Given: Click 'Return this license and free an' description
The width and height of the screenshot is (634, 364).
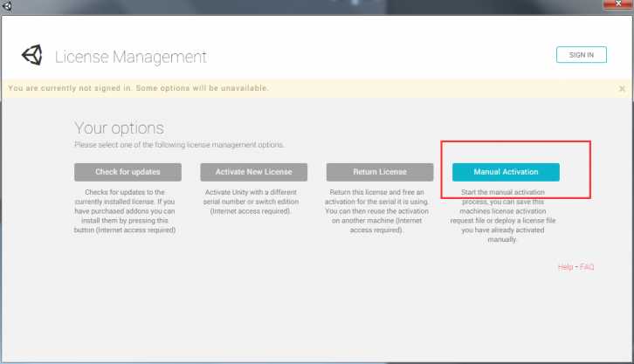Looking at the screenshot, I should (376, 211).
